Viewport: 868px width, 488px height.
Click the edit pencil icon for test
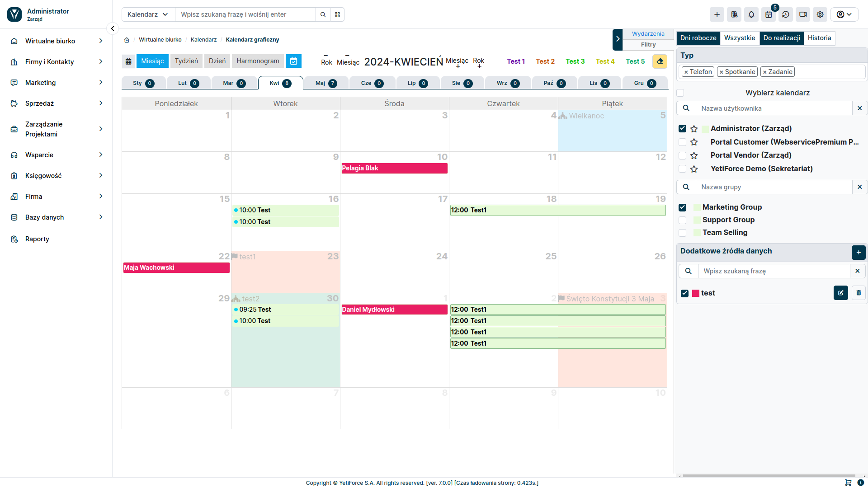tap(840, 292)
